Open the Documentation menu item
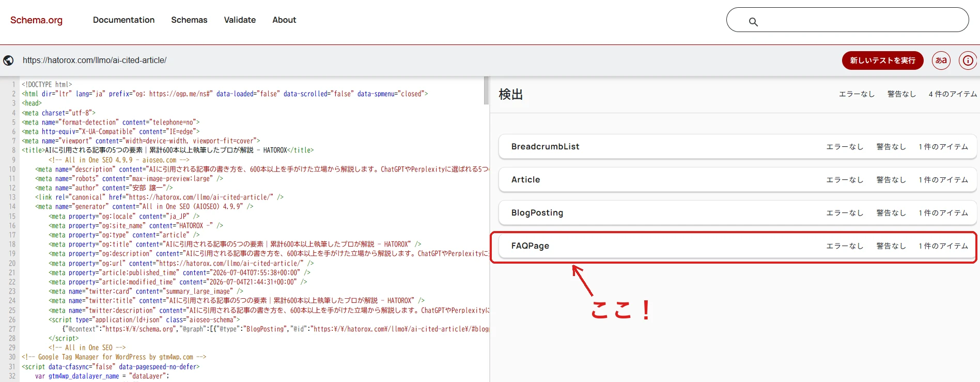980x382 pixels. 123,20
